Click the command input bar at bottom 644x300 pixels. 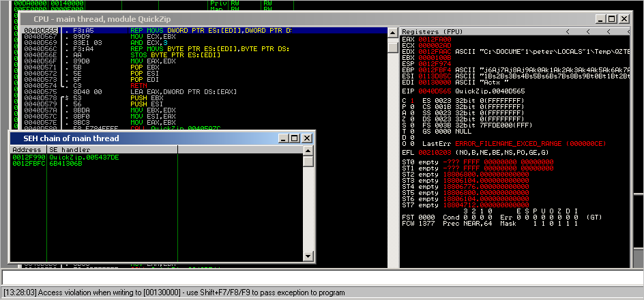[321, 277]
